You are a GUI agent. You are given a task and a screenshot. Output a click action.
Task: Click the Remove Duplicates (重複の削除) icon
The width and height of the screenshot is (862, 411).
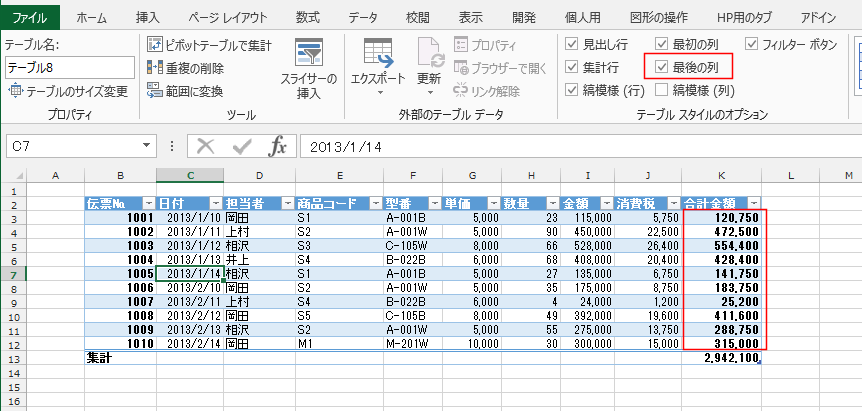154,67
